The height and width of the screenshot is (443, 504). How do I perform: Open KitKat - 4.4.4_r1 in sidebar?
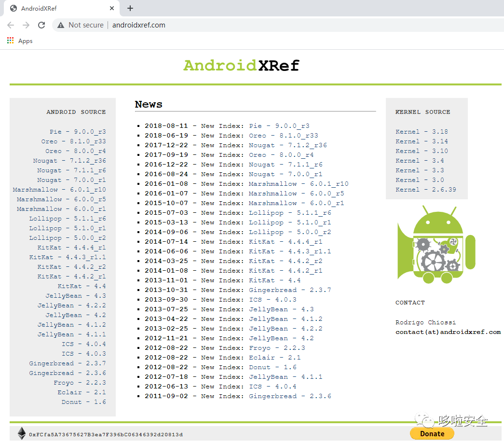pyautogui.click(x=72, y=248)
